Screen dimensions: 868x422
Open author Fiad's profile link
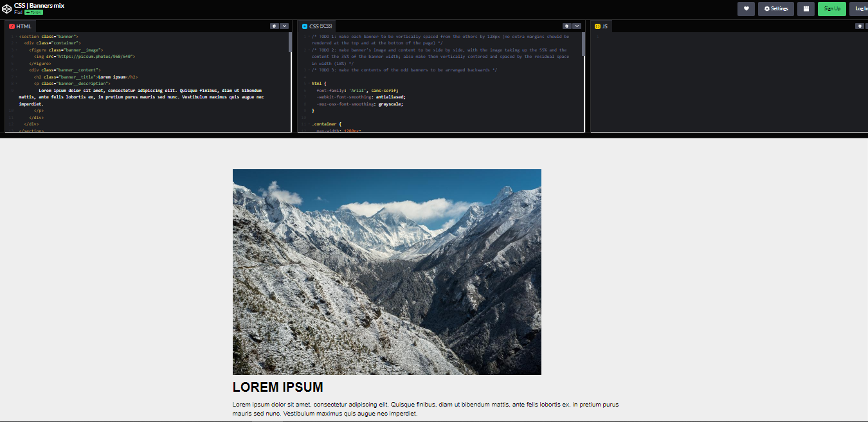coord(18,12)
